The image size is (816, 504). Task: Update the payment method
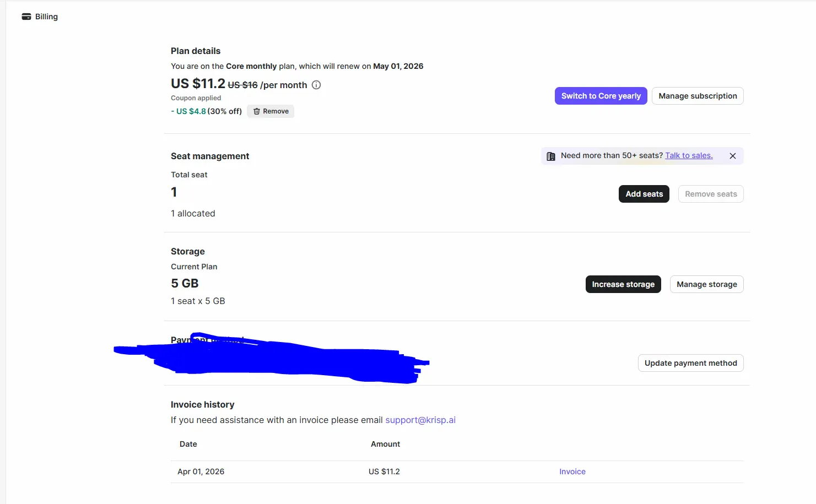point(691,363)
